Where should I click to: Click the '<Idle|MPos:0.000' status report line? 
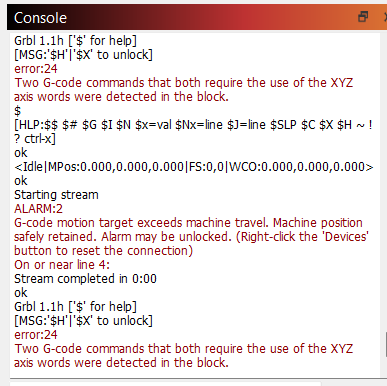[194, 167]
